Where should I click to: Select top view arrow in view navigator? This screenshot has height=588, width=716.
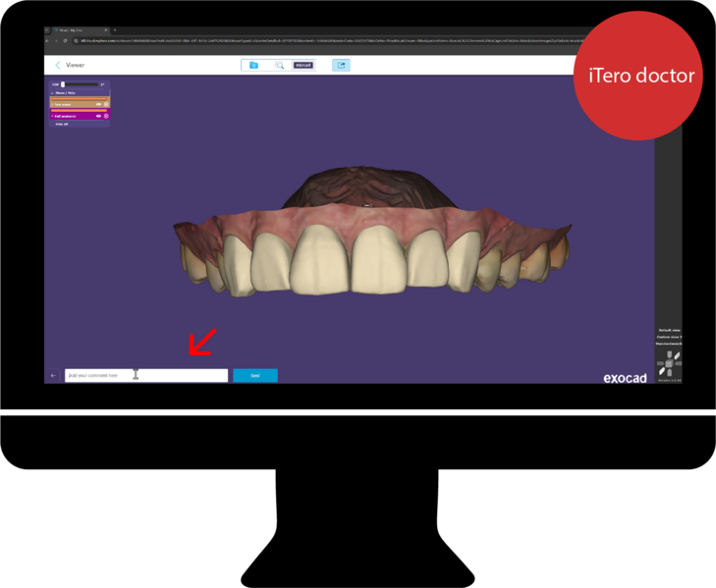670,354
